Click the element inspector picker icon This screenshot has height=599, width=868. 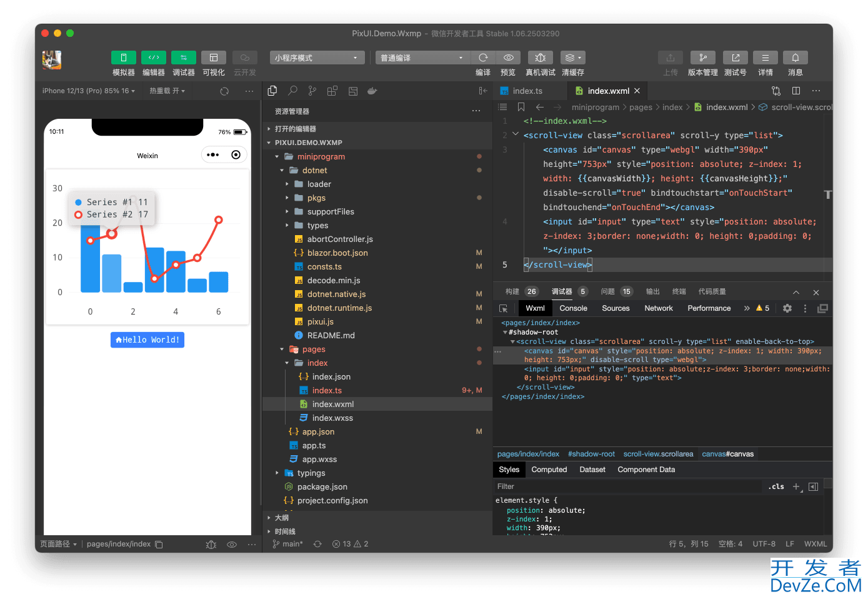click(x=504, y=308)
